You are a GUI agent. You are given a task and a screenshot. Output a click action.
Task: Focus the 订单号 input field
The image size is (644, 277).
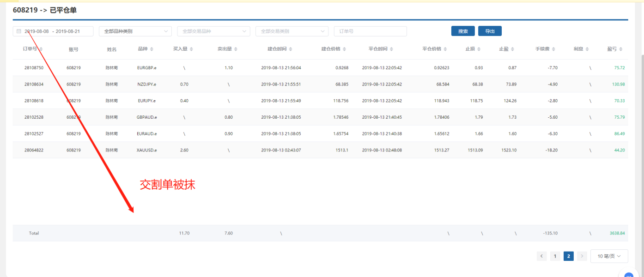click(370, 31)
